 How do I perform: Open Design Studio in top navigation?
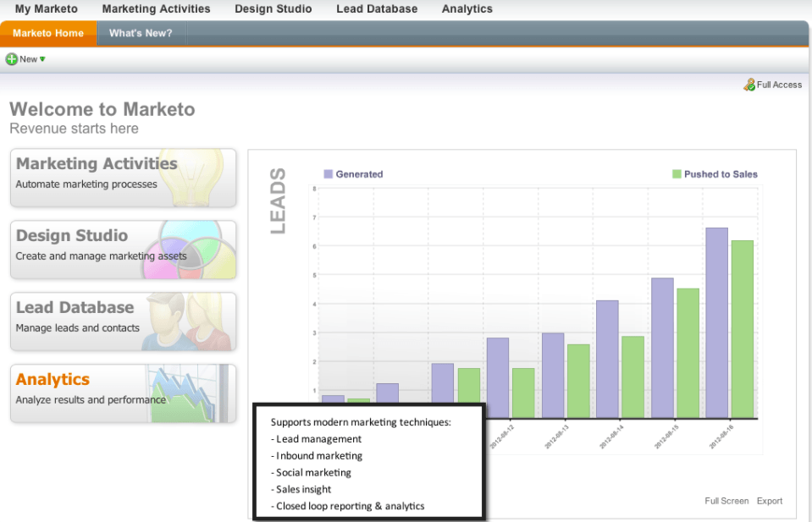point(273,8)
